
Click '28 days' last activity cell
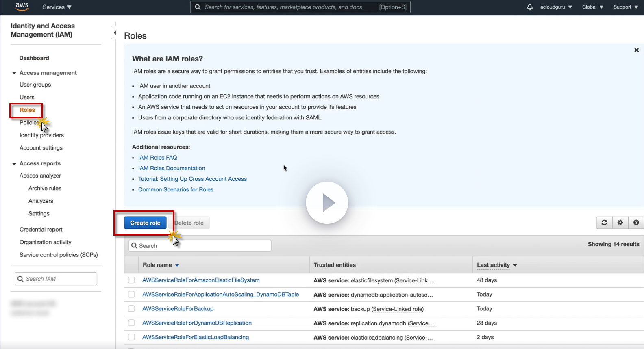coord(487,323)
